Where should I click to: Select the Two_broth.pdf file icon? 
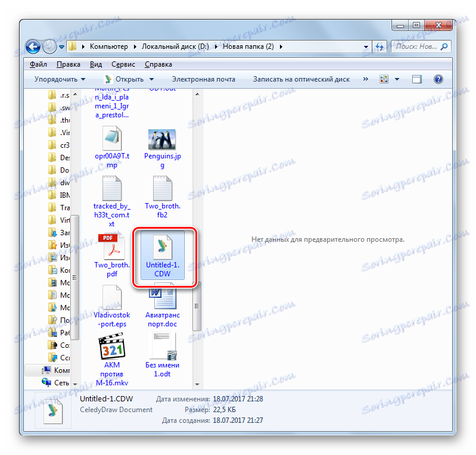(111, 247)
